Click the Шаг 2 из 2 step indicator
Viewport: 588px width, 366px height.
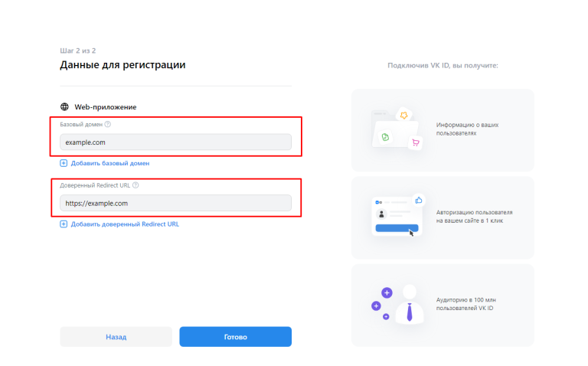pos(77,51)
